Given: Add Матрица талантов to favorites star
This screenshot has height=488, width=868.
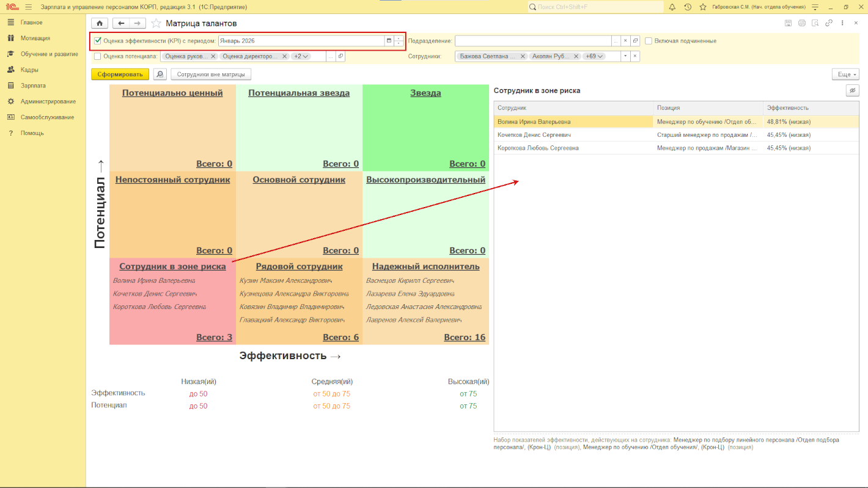Looking at the screenshot, I should pos(156,23).
